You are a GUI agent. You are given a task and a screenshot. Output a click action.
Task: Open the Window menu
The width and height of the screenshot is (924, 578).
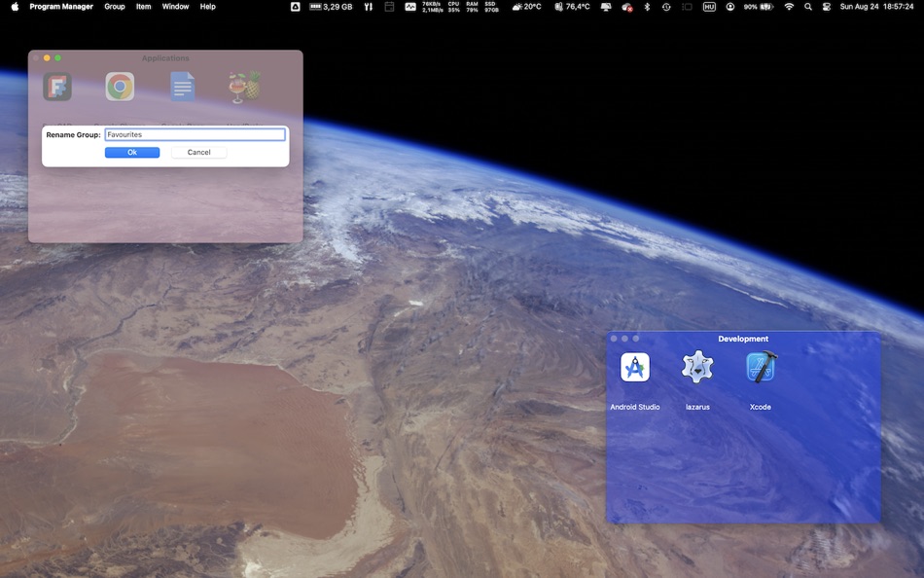coord(175,7)
